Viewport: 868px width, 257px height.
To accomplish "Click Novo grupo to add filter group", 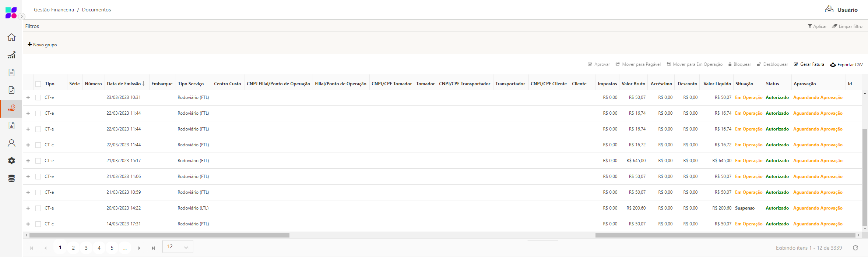I will 42,44.
